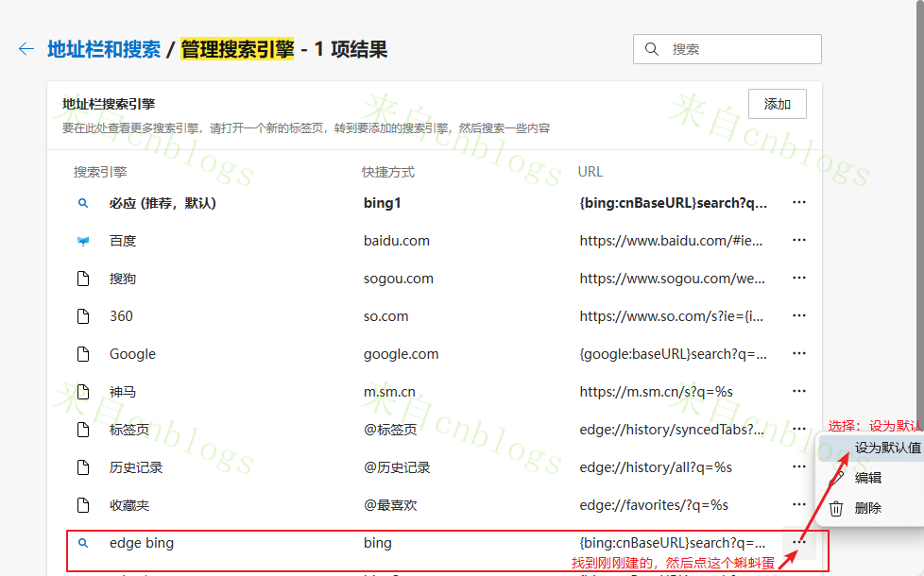Click the bing1 shortcut cell
Screen dimensions: 924x576
383,203
